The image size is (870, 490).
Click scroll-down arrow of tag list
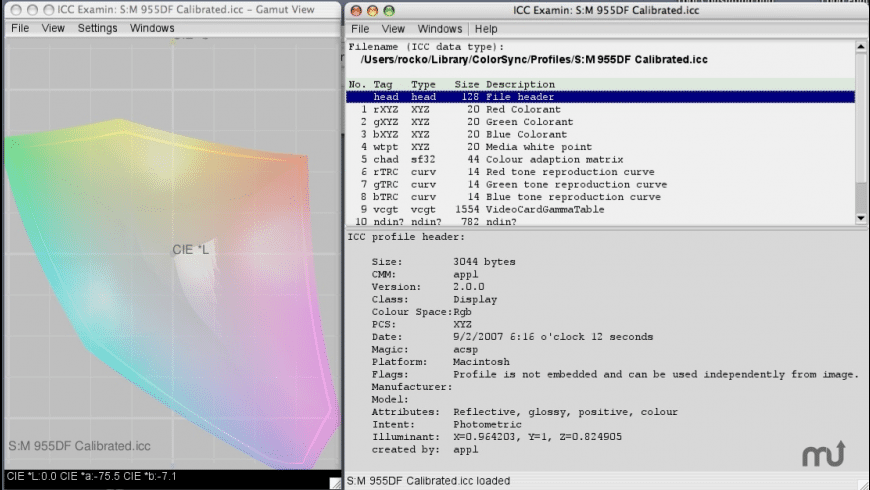tap(861, 217)
